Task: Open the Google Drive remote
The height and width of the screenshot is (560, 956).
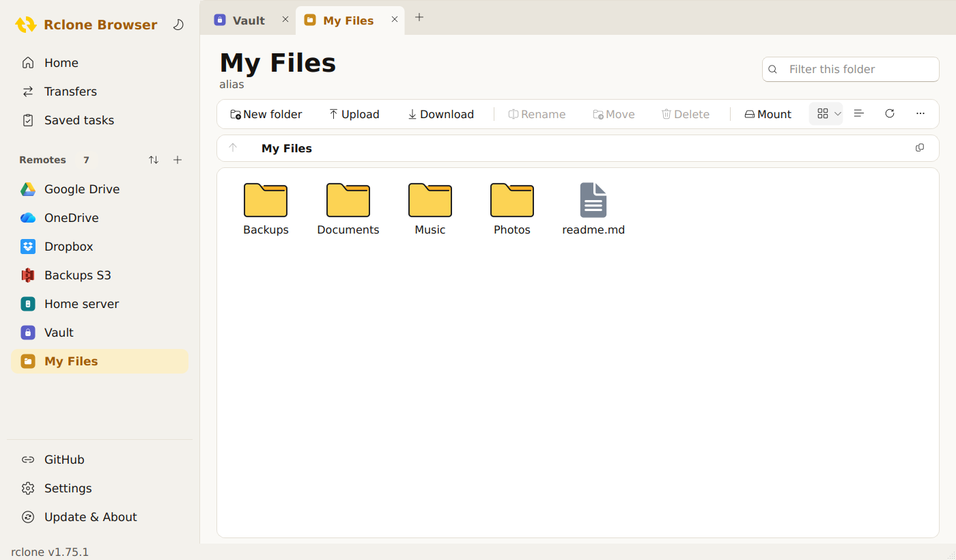Action: point(100,189)
